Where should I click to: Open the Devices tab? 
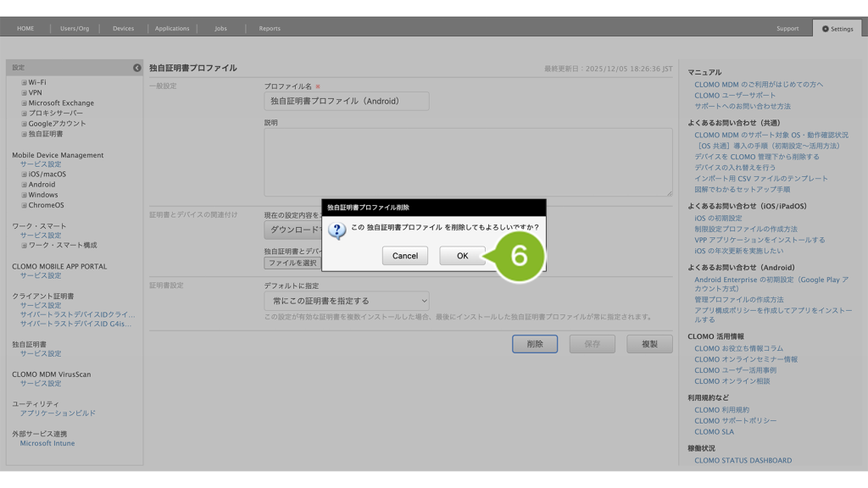tap(123, 29)
